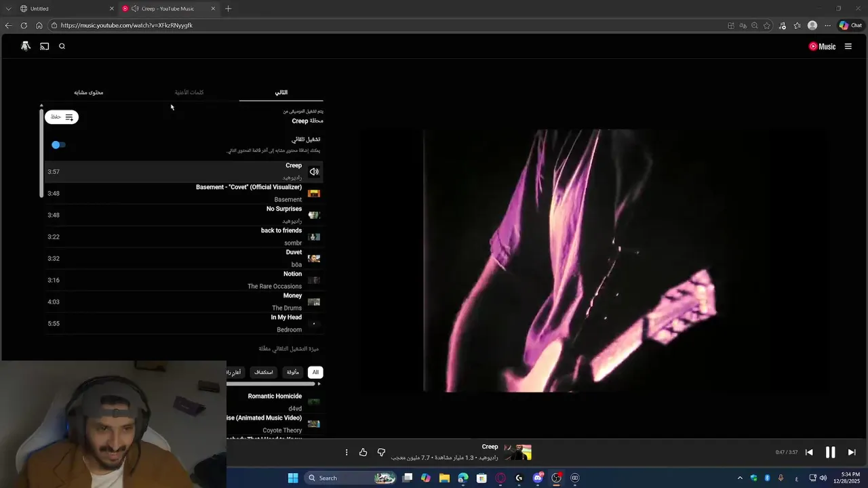Open the search magnifier in YouTube Music
This screenshot has width=868, height=488.
(62, 46)
